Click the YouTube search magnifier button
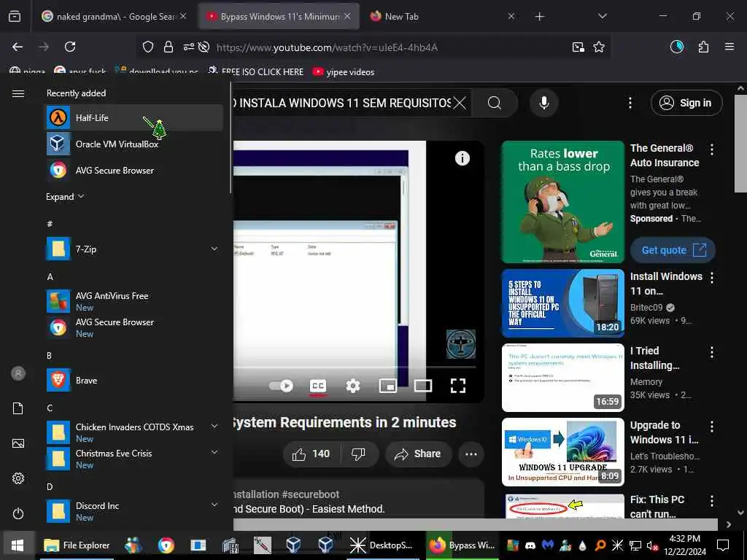Image resolution: width=747 pixels, height=560 pixels. point(495,103)
